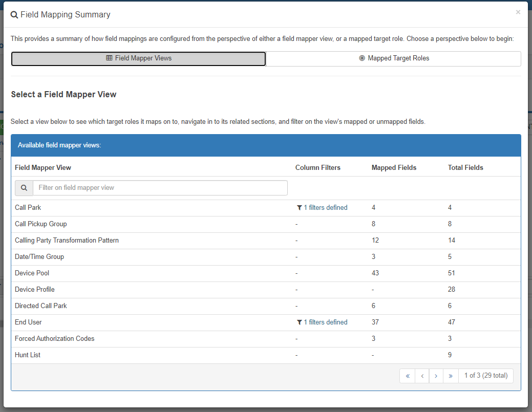The height and width of the screenshot is (412, 532).
Task: Select the Call Pickup Group view
Action: click(x=41, y=224)
